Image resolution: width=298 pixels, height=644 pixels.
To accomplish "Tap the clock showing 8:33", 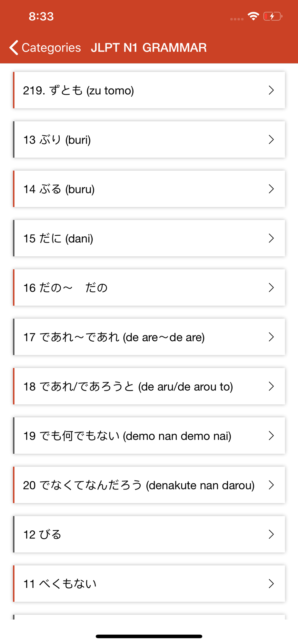I will click(x=41, y=16).
